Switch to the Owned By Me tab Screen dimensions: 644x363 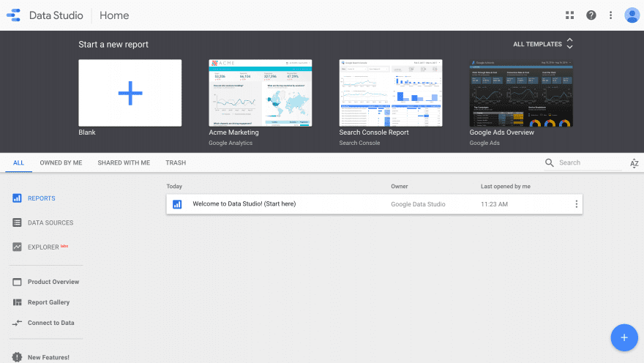click(61, 163)
